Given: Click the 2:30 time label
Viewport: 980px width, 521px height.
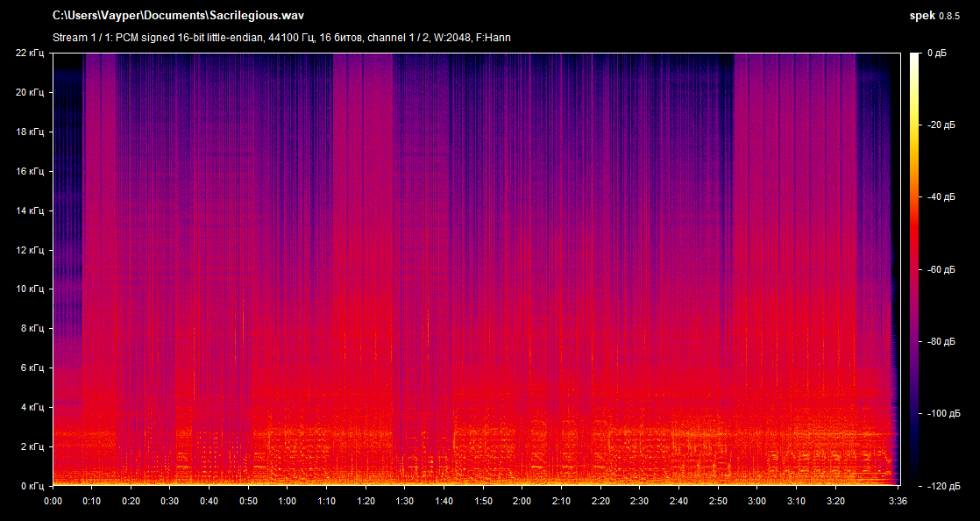Looking at the screenshot, I should [639, 501].
